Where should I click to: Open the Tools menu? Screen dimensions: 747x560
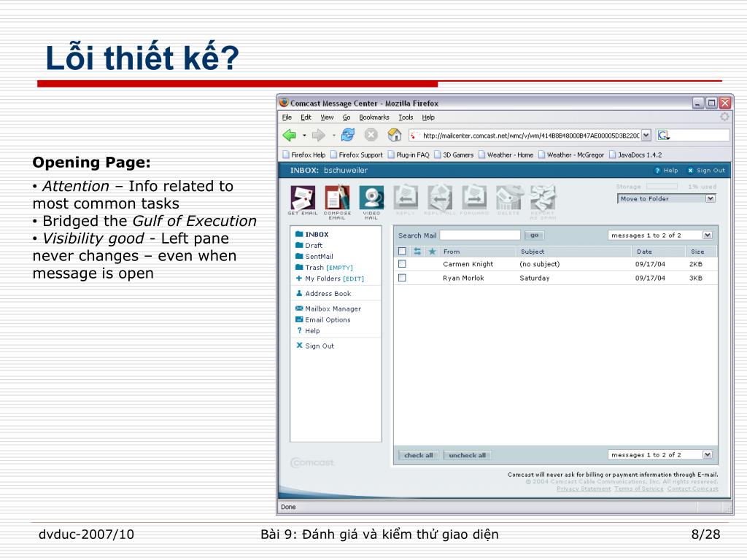[x=406, y=117]
